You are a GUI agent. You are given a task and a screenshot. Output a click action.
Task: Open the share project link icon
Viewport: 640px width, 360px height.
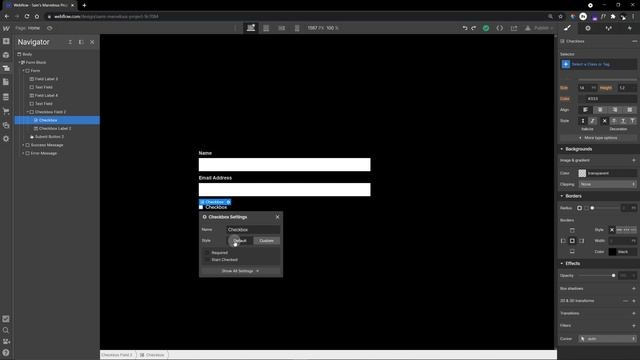click(x=514, y=28)
